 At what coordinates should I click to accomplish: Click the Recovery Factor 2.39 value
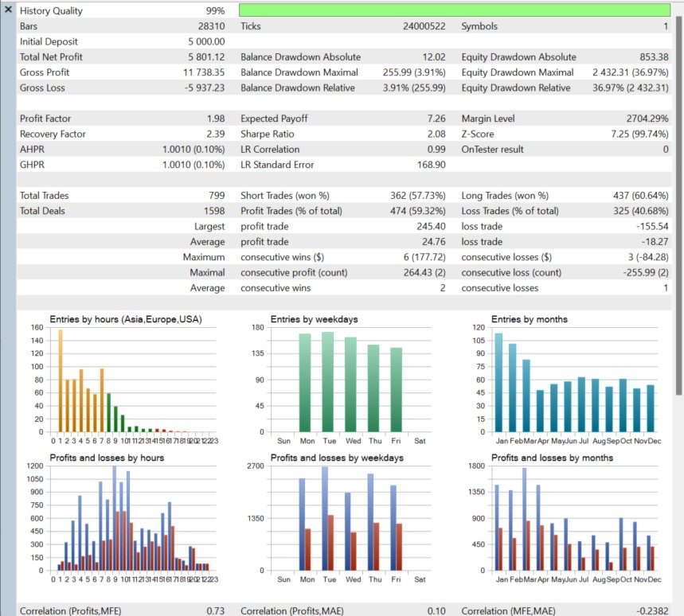tap(216, 135)
